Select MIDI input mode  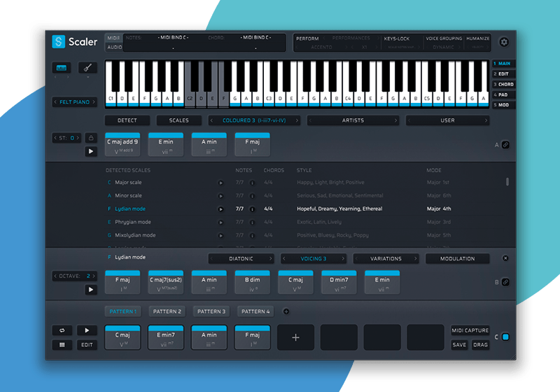click(x=113, y=38)
